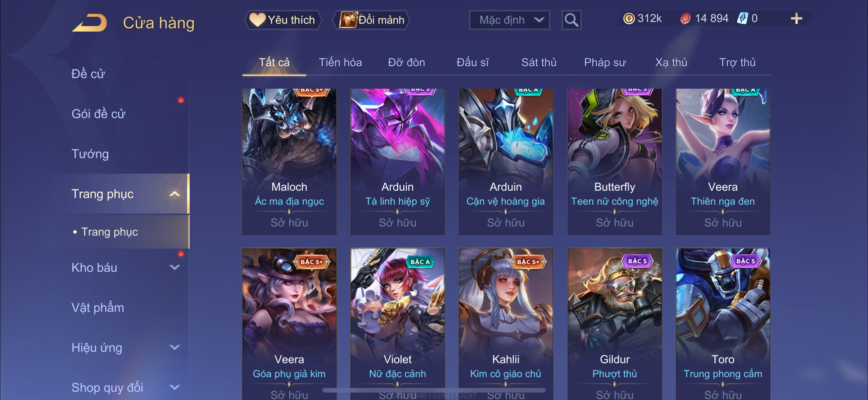Switch to the Sát thủ tab
868x400 pixels.
538,62
